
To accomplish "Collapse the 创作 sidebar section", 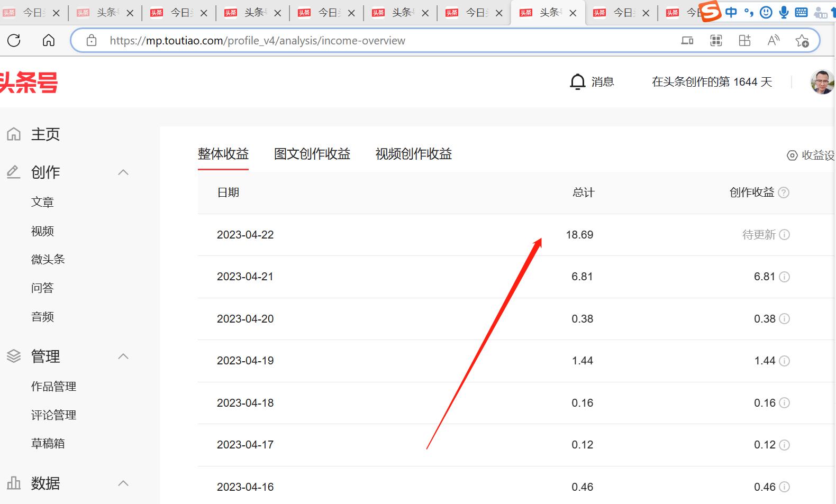I will (123, 172).
